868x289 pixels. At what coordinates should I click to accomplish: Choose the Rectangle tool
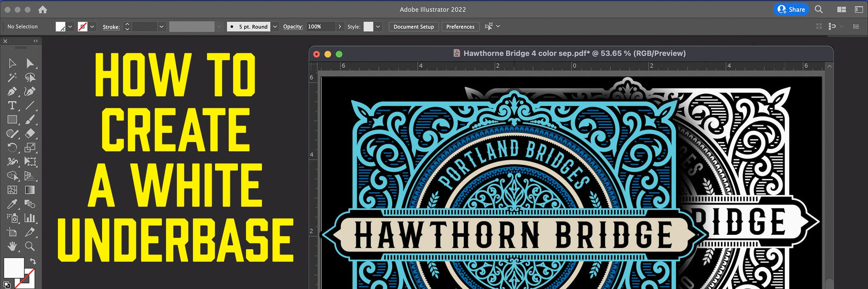tap(12, 120)
